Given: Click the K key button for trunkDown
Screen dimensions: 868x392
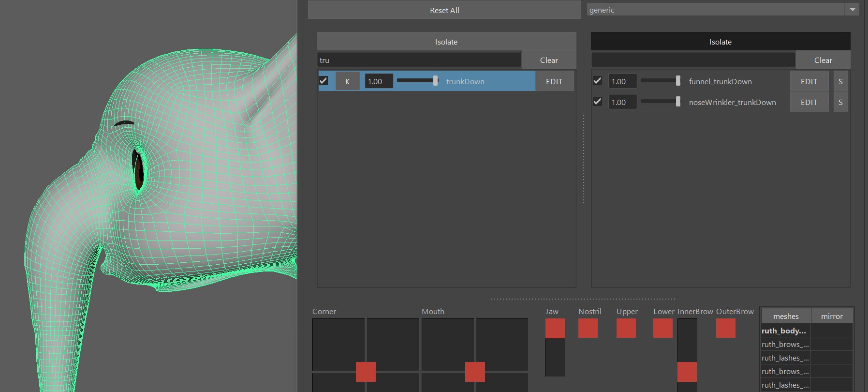Looking at the screenshot, I should click(x=347, y=81).
